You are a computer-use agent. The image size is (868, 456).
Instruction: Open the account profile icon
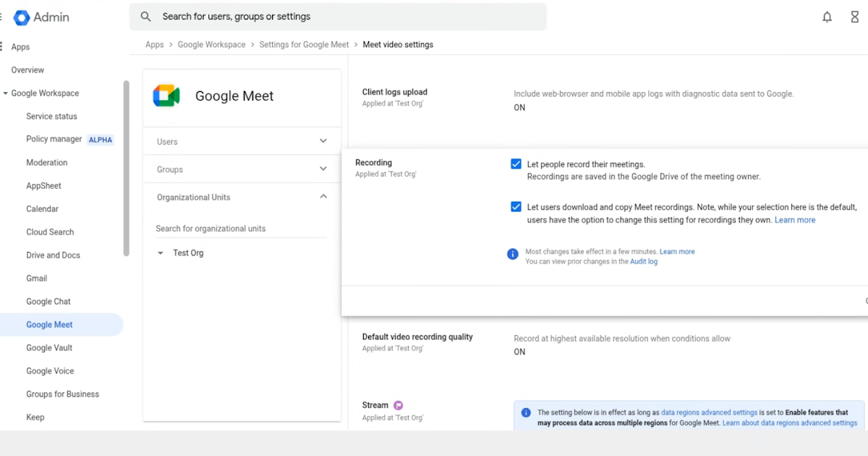tap(854, 17)
